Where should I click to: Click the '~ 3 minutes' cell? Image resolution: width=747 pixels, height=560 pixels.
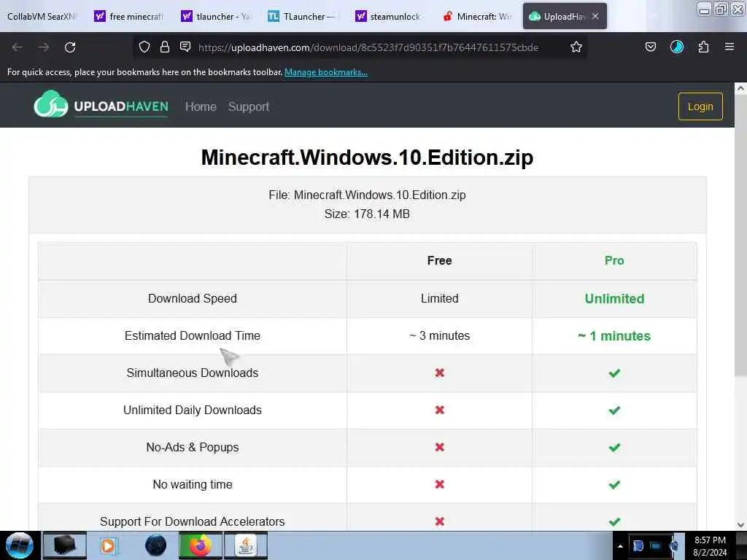coord(439,335)
